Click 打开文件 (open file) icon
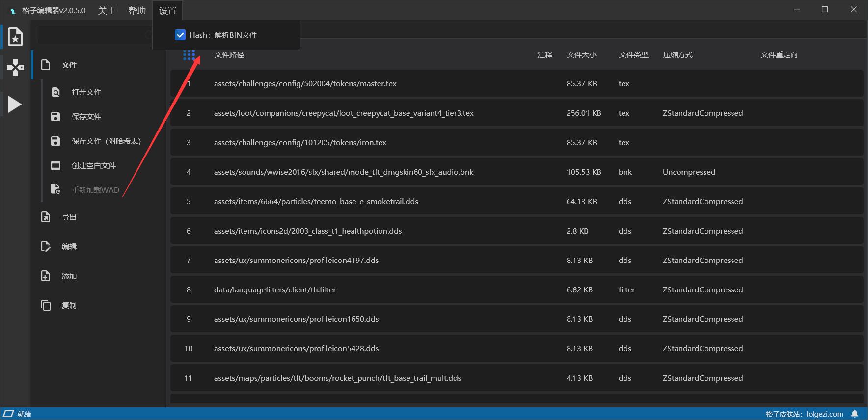868x420 pixels. 56,92
